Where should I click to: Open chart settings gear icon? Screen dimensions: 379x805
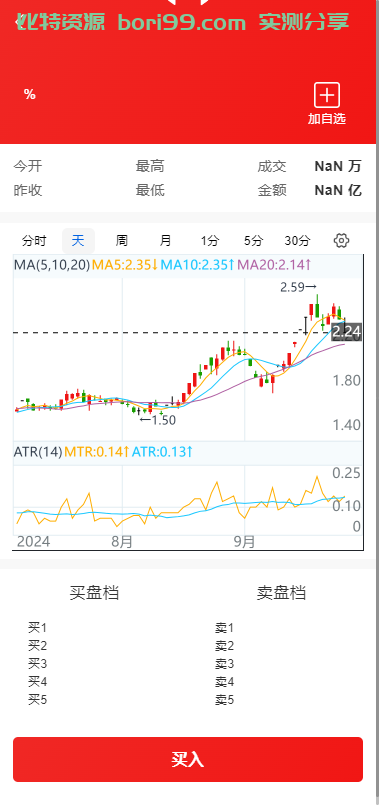coord(342,240)
